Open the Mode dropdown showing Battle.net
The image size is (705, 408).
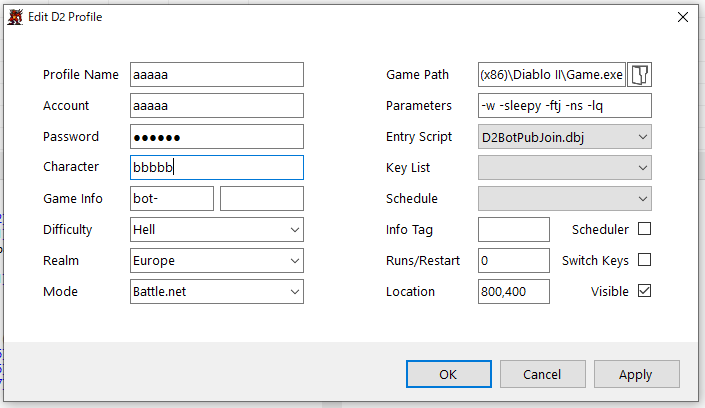217,291
